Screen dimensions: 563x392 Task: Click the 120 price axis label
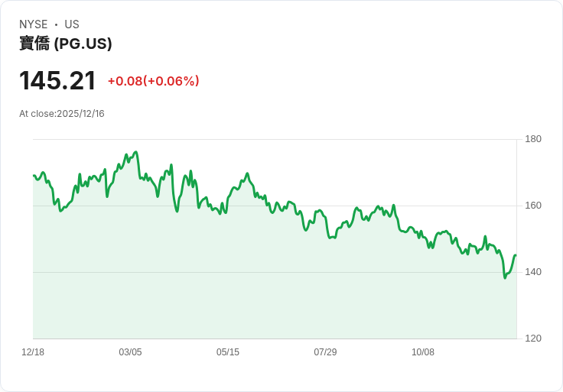click(x=533, y=339)
